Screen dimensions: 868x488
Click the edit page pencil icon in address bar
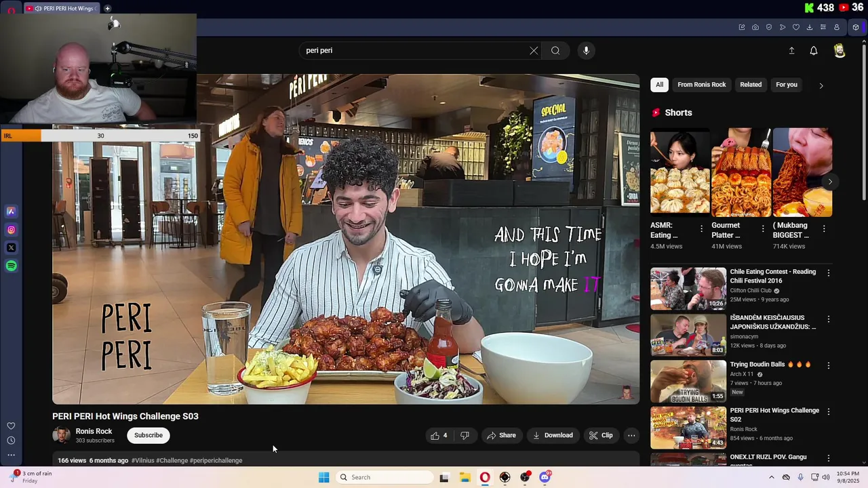point(742,27)
